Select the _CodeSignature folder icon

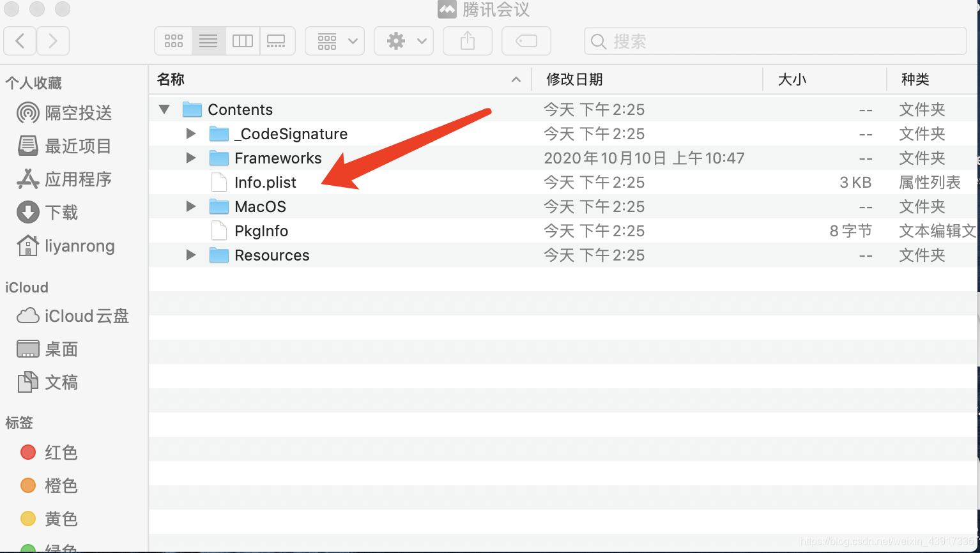click(x=219, y=134)
